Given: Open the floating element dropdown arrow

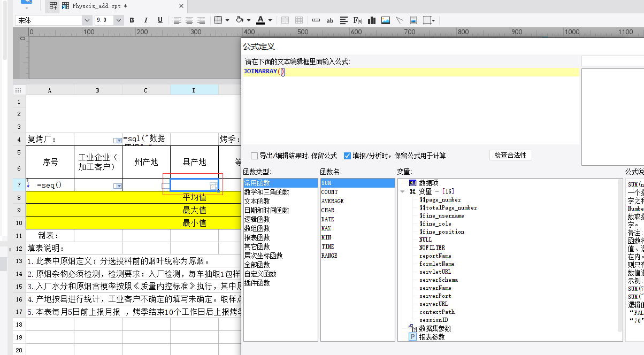Looking at the screenshot, I should [433, 20].
